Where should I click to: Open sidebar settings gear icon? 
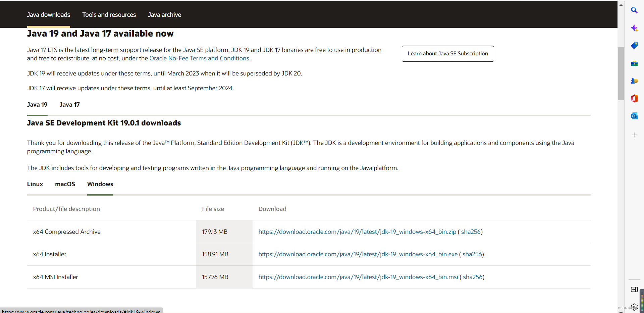tap(634, 307)
